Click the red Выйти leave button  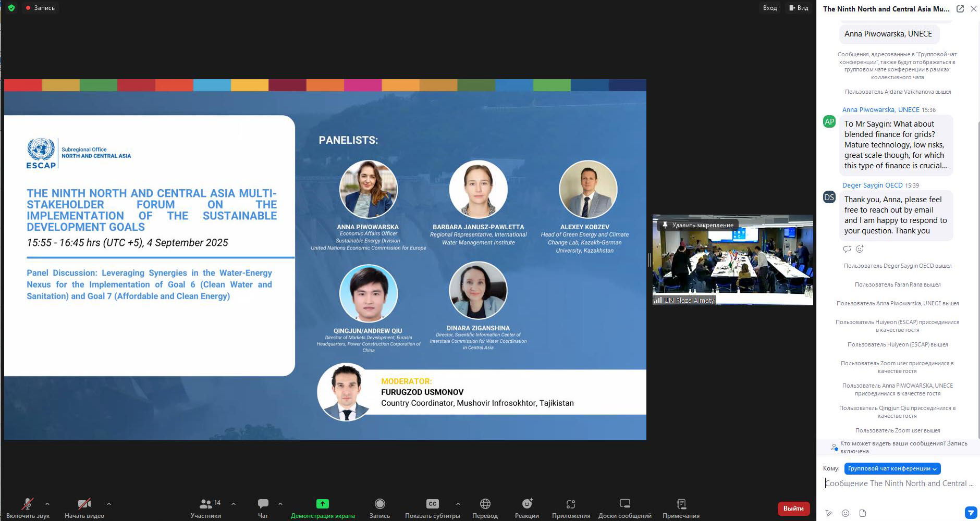pos(793,508)
